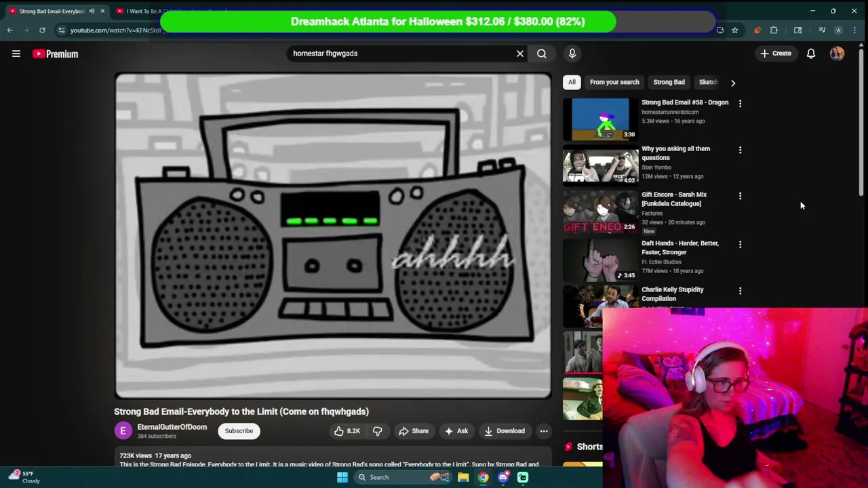Click the address bar URL

coord(115,30)
